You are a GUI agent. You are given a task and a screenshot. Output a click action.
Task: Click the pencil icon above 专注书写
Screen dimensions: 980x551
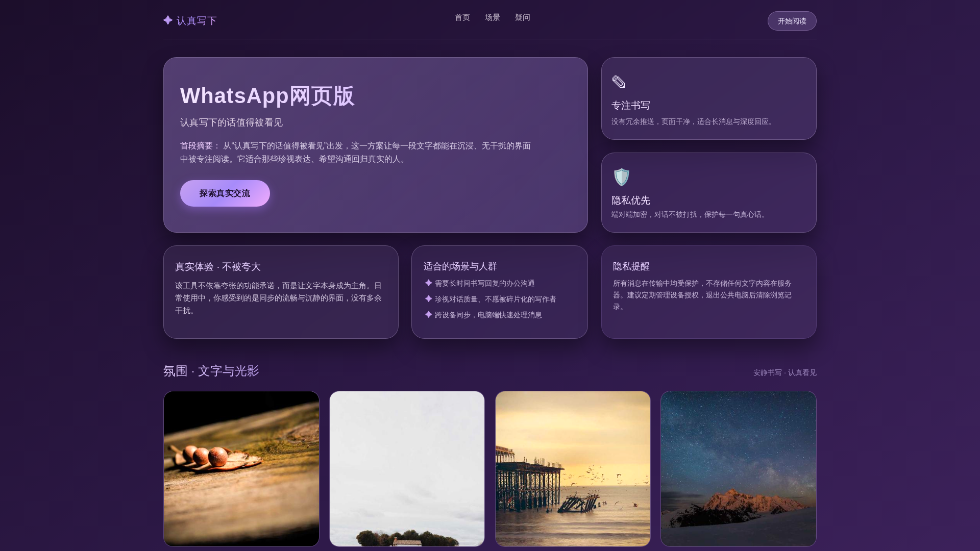click(619, 82)
